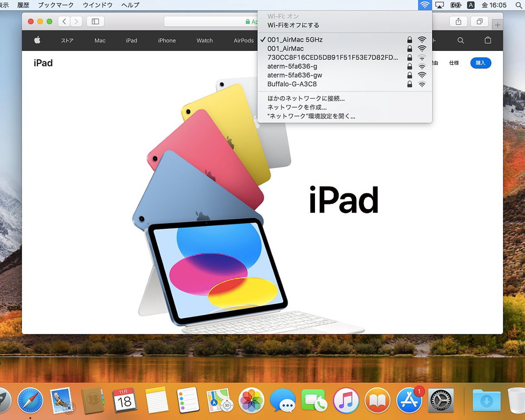The image size is (525, 420).
Task: Open Messages from the Dock
Action: pos(283,401)
